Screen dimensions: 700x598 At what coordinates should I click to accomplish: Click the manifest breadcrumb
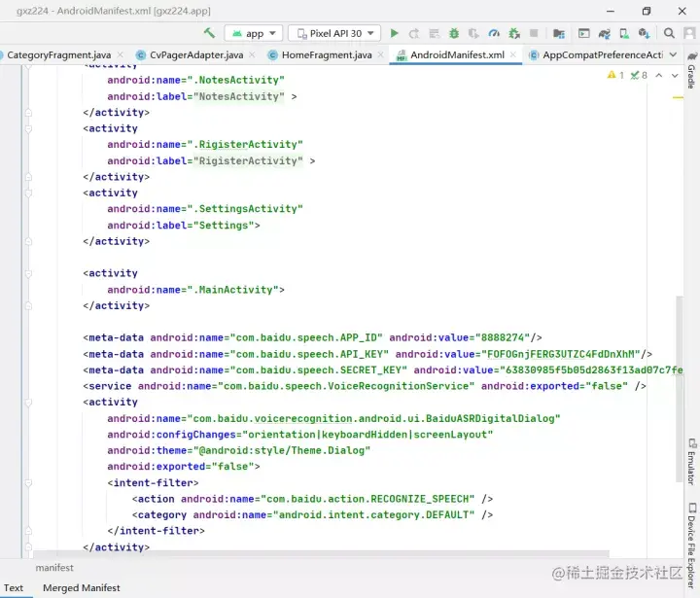(54, 568)
